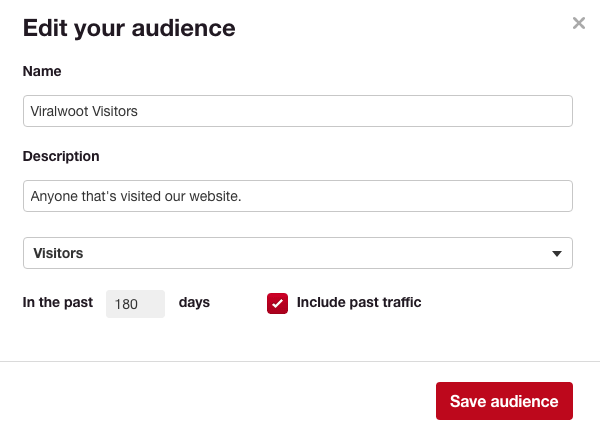Uncheck the Include past traffic checkbox
Screen dimensions: 600x439
coord(277,304)
